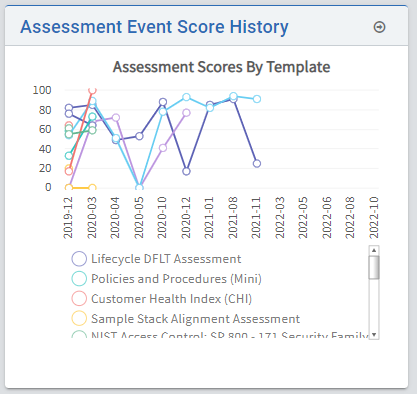The width and height of the screenshot is (417, 394).
Task: Click the legend scrollbar down arrow
Action: [x=374, y=335]
